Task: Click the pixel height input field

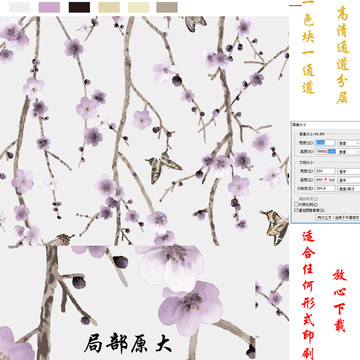Action: [325, 151]
